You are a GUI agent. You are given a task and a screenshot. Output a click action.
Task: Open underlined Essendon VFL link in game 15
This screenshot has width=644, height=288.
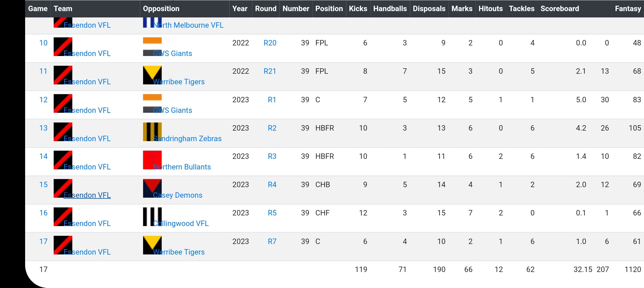(87, 195)
